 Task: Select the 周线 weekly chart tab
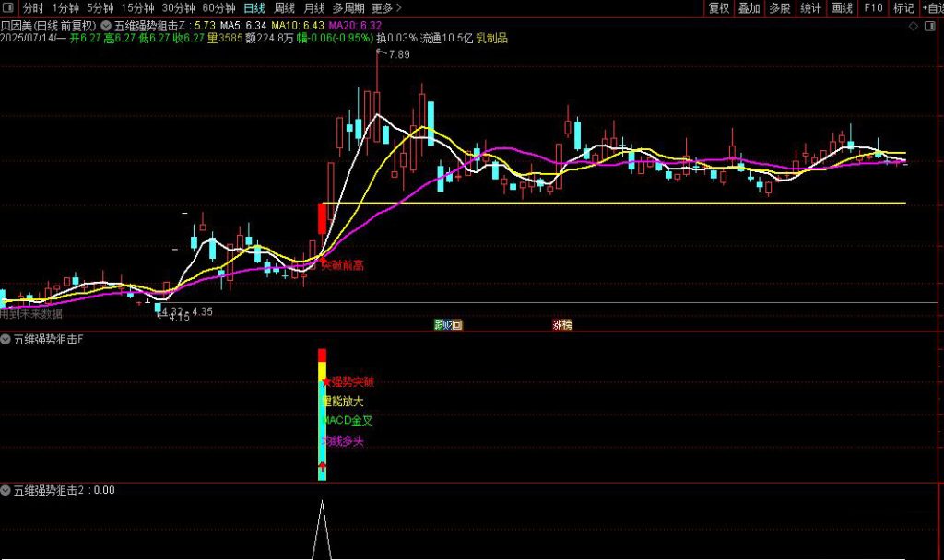click(x=284, y=8)
